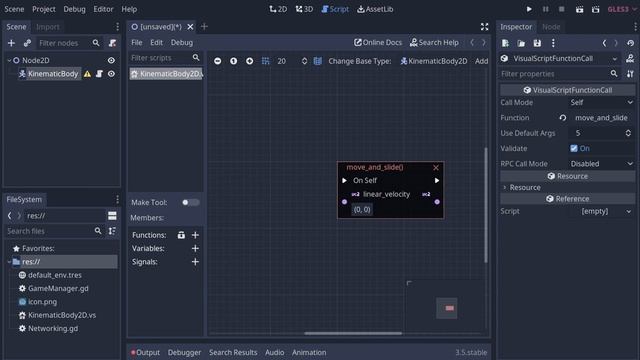Open override function icon beside Functions
This screenshot has height=360, width=640.
181,235
